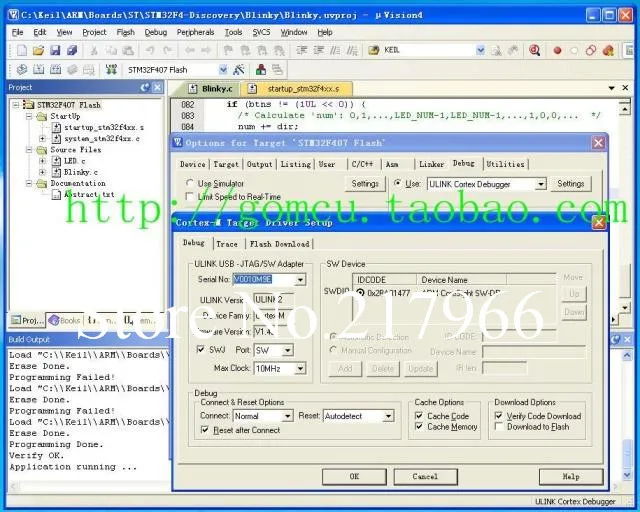Viewport: 640px width, 512px height.
Task: Open Settings next to Use Simulator
Action: [365, 184]
